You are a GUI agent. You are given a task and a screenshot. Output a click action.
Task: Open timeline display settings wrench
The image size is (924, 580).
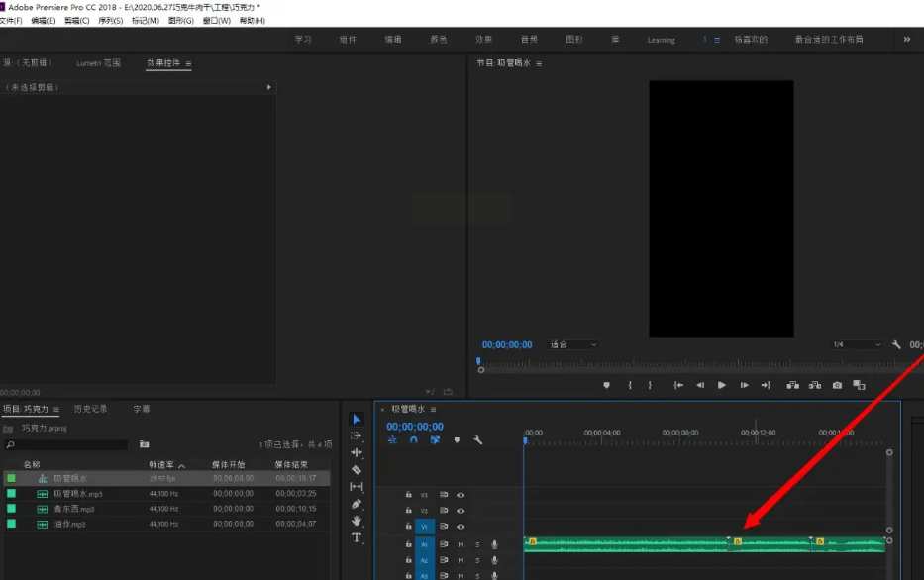tap(477, 440)
